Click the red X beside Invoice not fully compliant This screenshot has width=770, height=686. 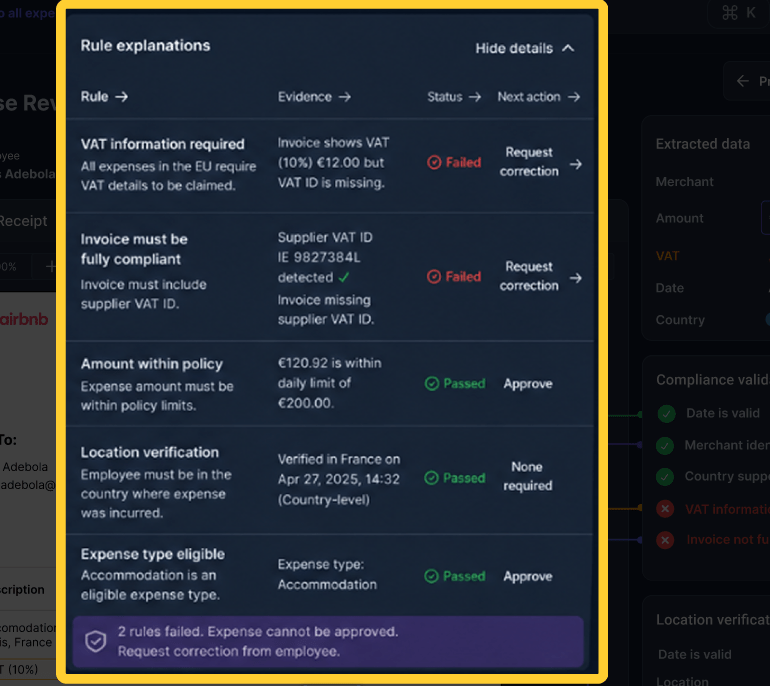coord(665,540)
